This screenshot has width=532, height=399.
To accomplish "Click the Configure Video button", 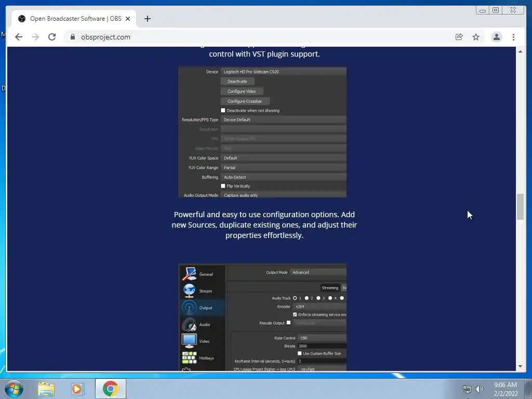I will point(242,91).
